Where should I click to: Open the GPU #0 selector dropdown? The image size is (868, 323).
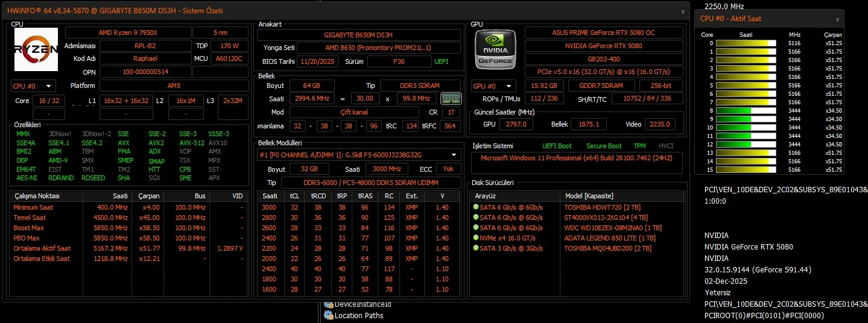pyautogui.click(x=494, y=86)
